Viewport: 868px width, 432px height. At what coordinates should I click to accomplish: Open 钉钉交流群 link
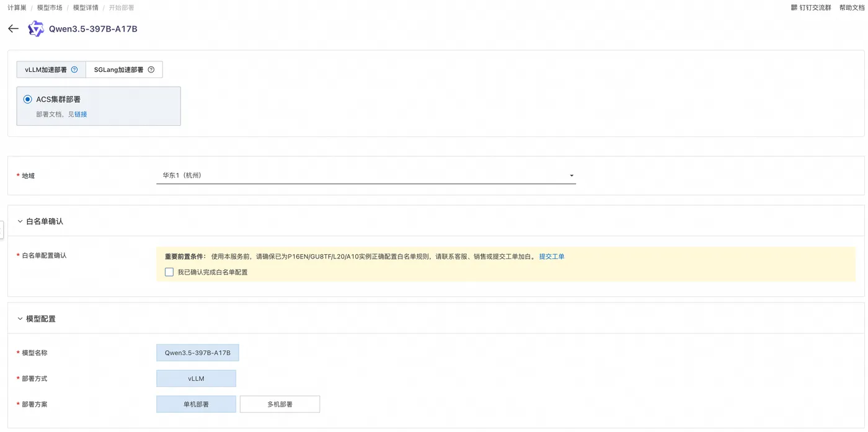coord(815,8)
